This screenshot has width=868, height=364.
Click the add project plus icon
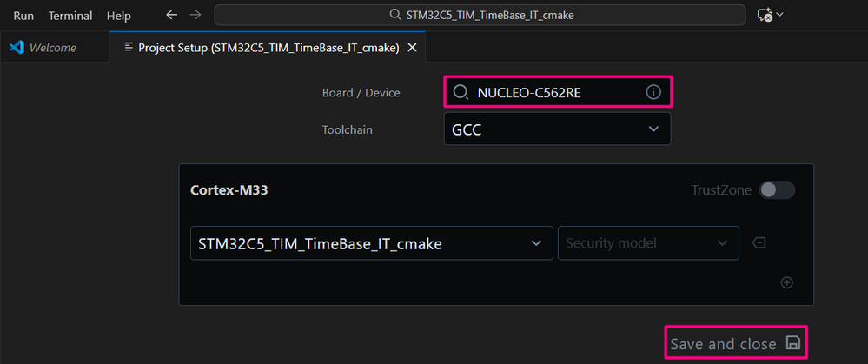[x=786, y=282]
